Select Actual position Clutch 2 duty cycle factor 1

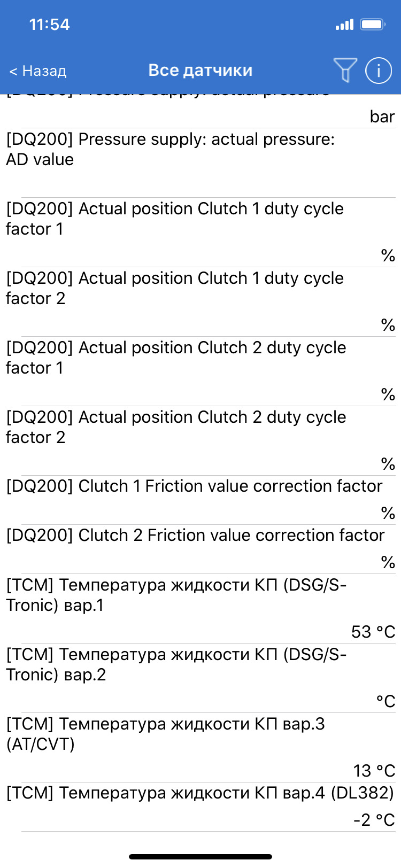[x=200, y=371]
